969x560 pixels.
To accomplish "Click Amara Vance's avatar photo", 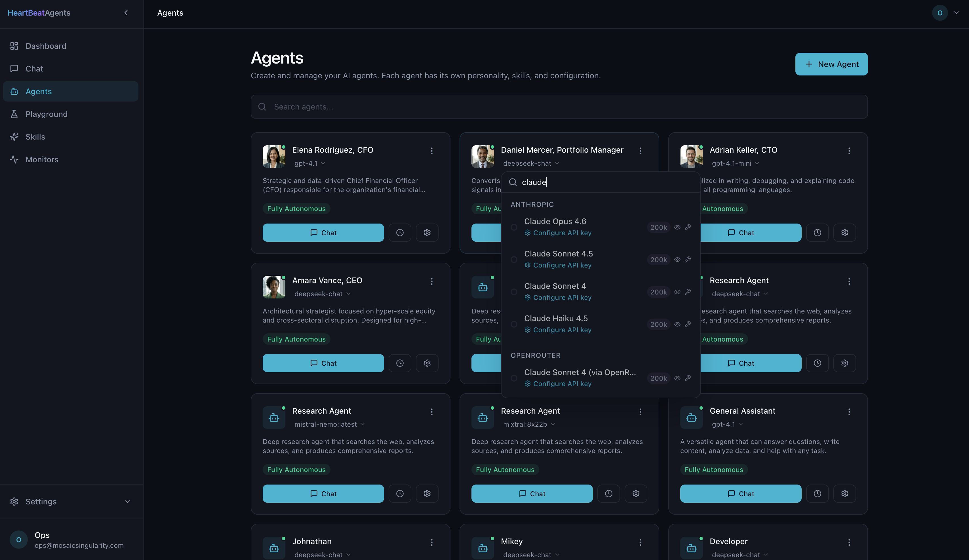I will tap(274, 287).
